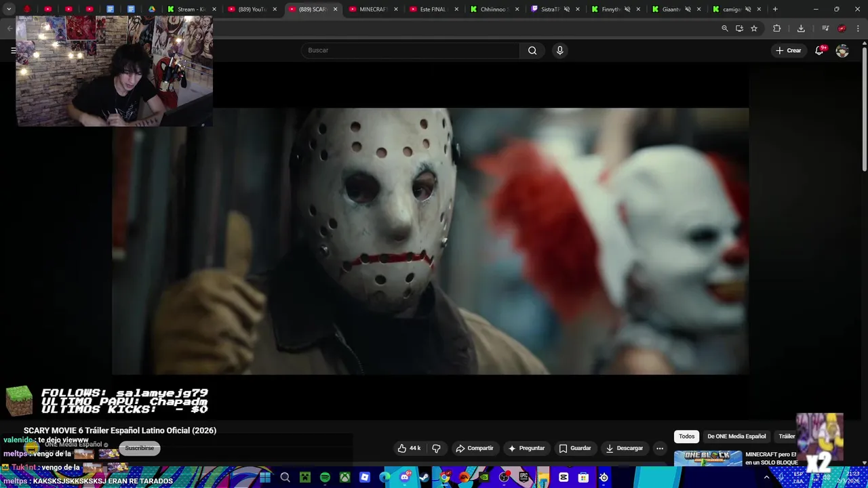
Task: Open Minecraft from the taskbar
Action: [x=305, y=477]
